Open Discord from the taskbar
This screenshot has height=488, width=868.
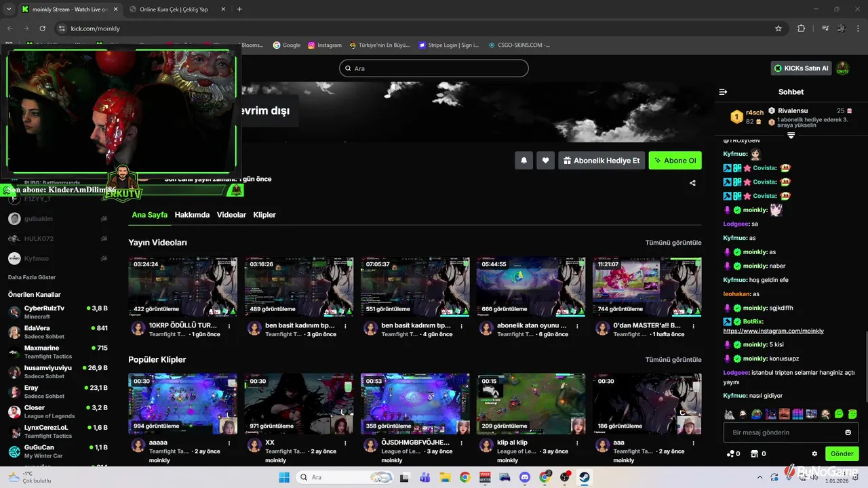524,477
